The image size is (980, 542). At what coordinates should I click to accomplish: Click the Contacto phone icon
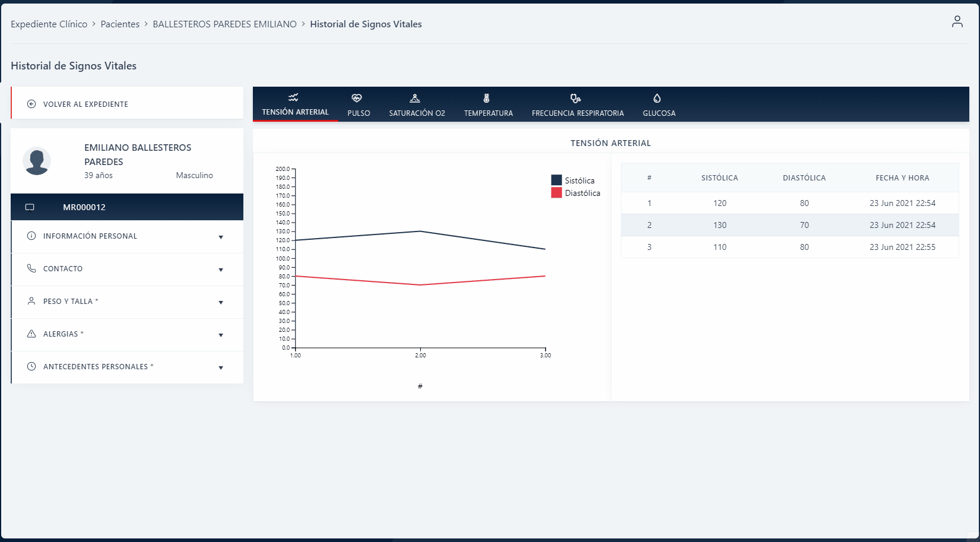31,268
